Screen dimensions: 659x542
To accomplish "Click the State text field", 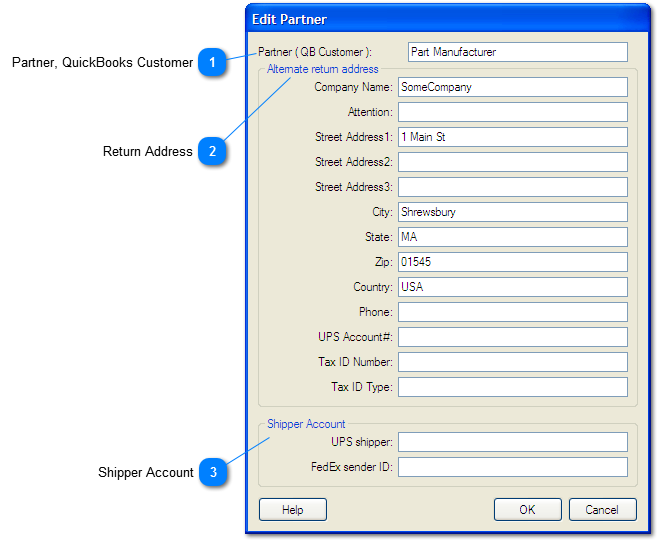I will pyautogui.click(x=512, y=237).
